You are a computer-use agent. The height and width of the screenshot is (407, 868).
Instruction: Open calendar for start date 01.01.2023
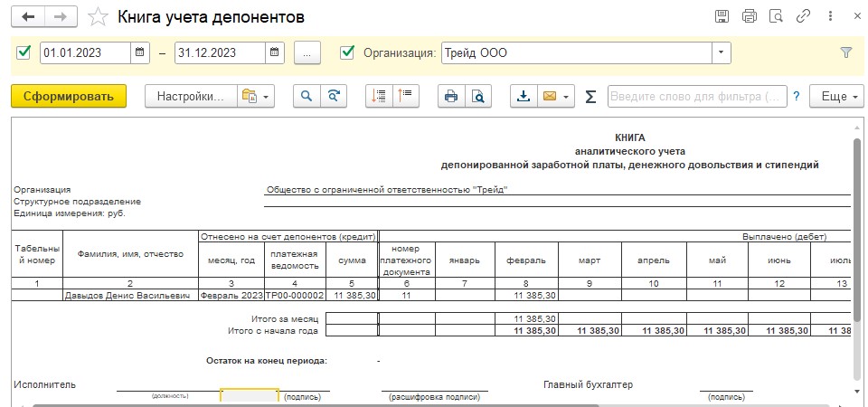click(x=139, y=52)
